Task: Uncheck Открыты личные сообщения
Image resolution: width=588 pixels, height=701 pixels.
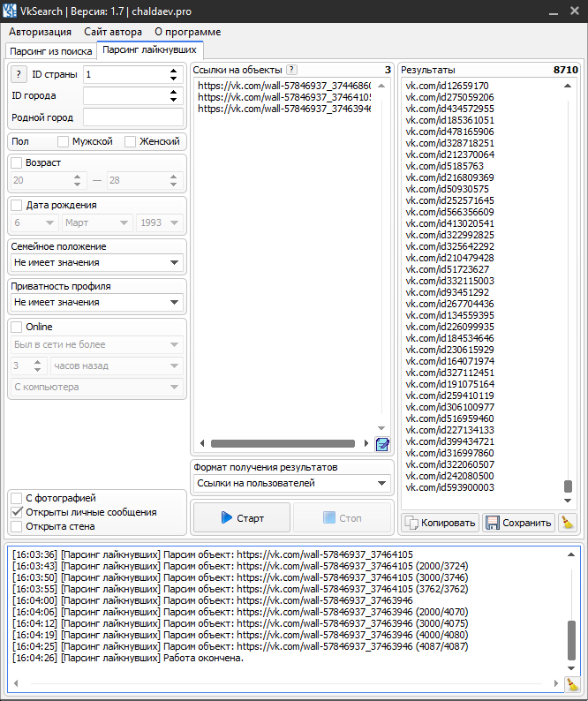Action: pyautogui.click(x=17, y=512)
